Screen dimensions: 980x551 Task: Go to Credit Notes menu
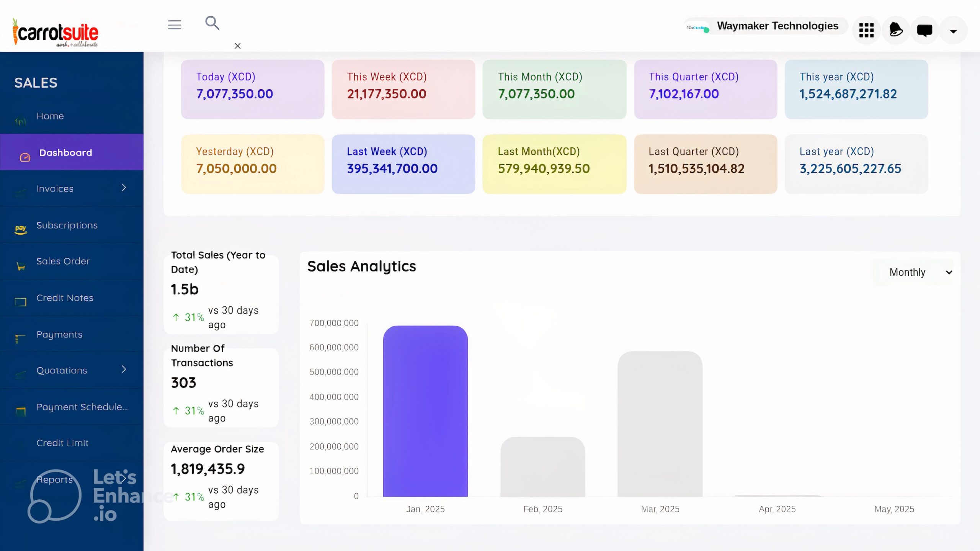[x=65, y=298]
